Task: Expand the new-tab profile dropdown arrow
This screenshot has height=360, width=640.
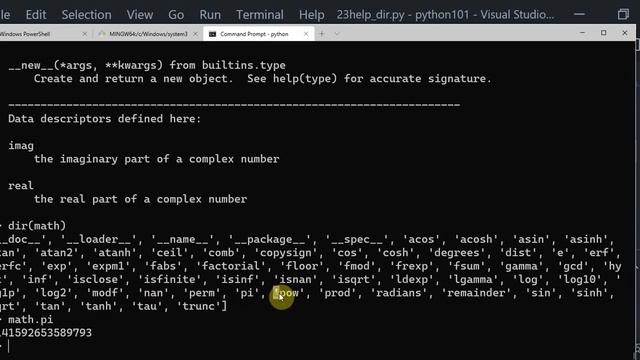Action: (x=337, y=34)
